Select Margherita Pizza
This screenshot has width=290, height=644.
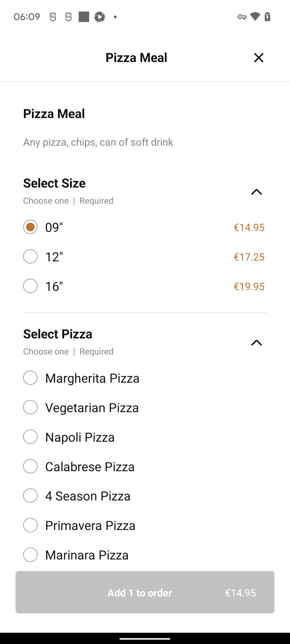pyautogui.click(x=30, y=378)
